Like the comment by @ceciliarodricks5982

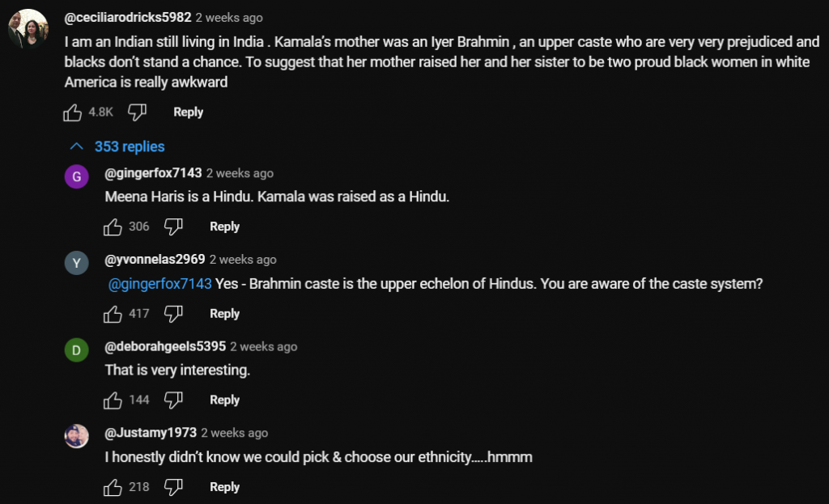click(x=72, y=112)
